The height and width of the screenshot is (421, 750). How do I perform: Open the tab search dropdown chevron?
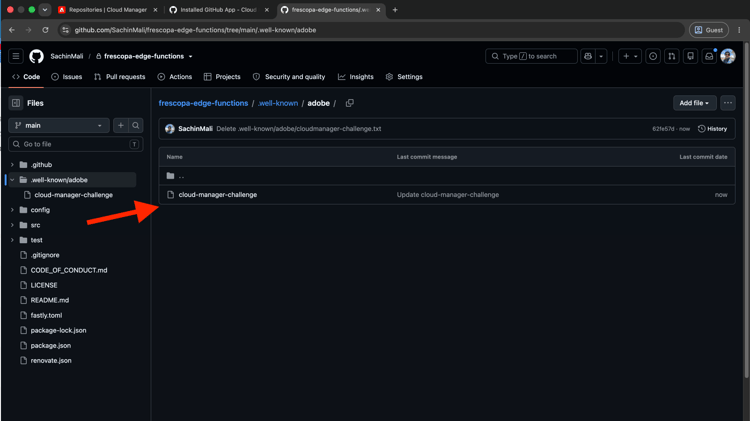click(44, 10)
